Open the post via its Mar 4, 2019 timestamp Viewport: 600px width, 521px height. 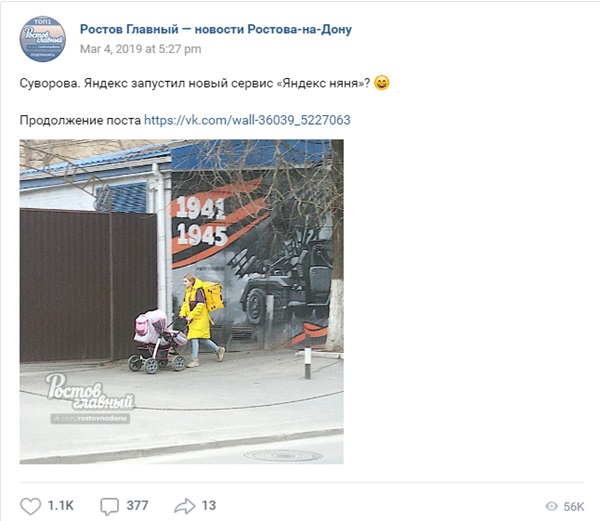[140, 49]
